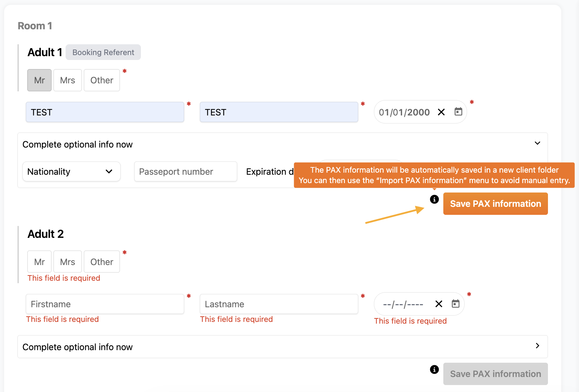Screen dimensions: 579x392
Task: Select Mrs title for Adult 1
Action: (67, 80)
